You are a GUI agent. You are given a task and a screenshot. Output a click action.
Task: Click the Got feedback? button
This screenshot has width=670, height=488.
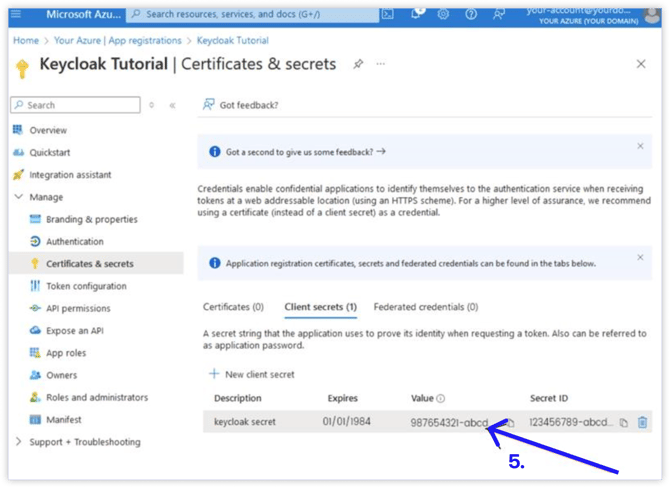(240, 105)
